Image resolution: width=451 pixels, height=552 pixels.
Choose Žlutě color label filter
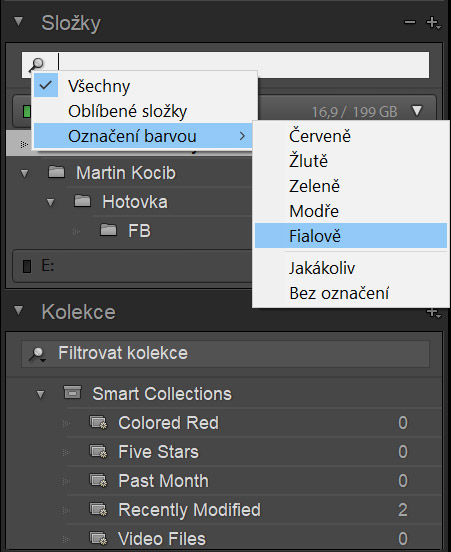[351, 161]
